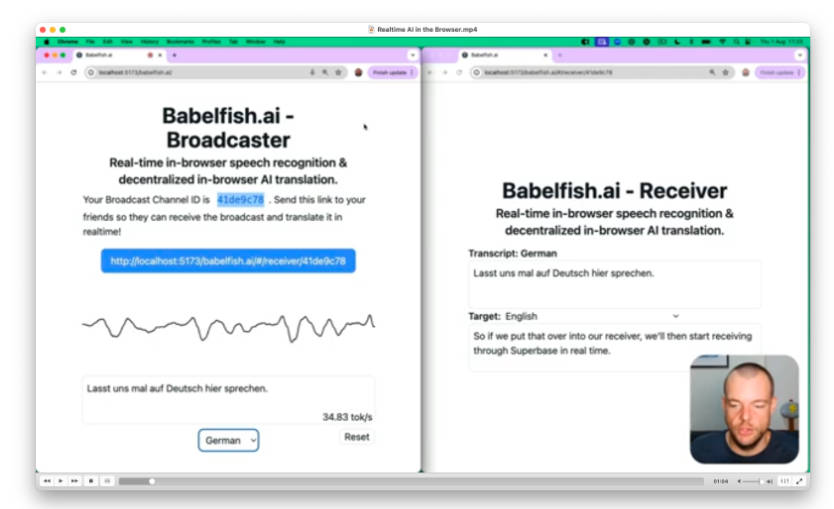Expand tab search in Broadcaster window
Viewport: 834px width, 509px height.
[x=413, y=55]
